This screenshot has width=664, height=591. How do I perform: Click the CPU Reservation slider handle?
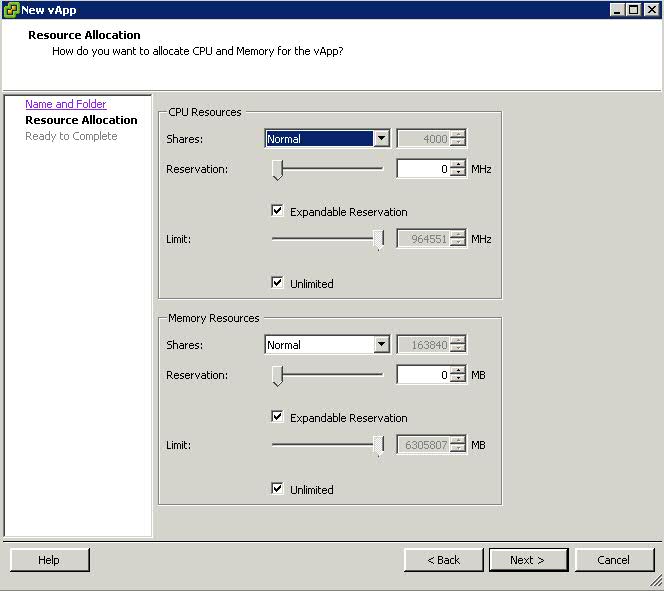277,170
